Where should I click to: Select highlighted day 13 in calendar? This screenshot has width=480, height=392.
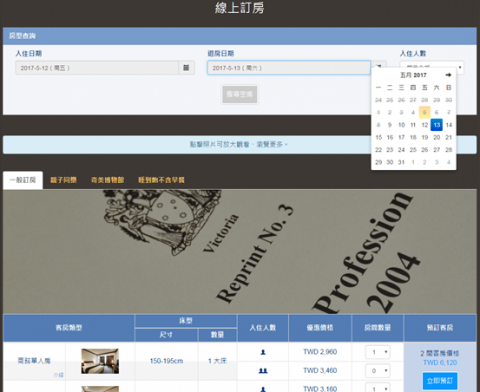[x=437, y=125]
